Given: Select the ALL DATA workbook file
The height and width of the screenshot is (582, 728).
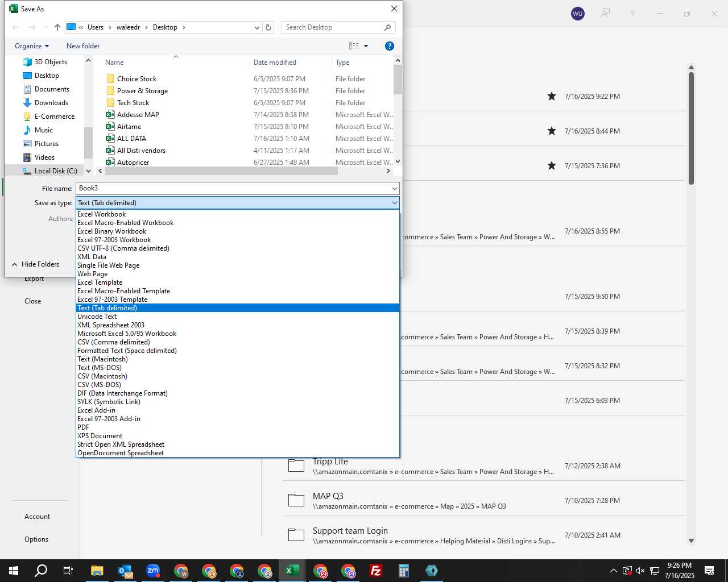Looking at the screenshot, I should click(131, 139).
